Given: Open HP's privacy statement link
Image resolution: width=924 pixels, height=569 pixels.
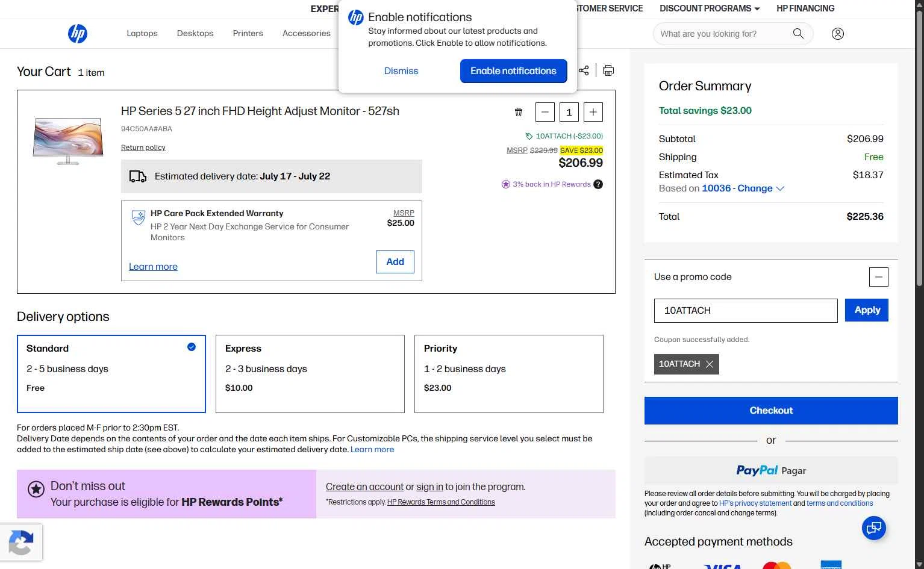Looking at the screenshot, I should click(x=755, y=503).
